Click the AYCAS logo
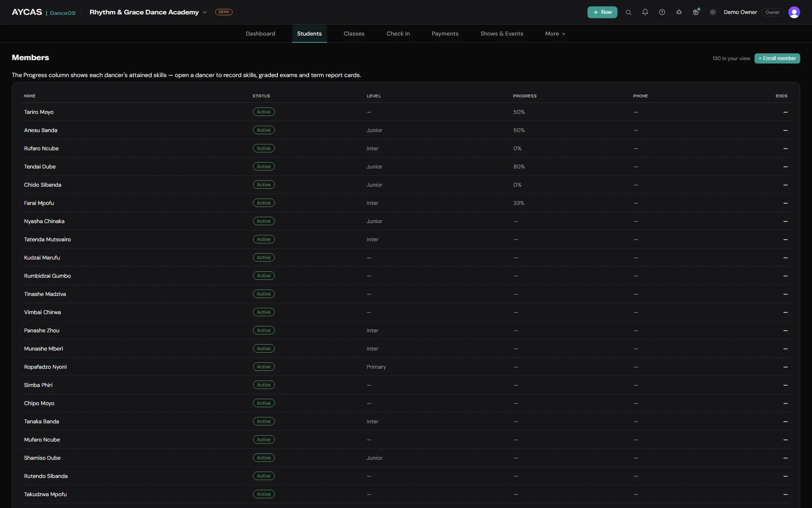Screen dimensions: 812x508 point(27,12)
